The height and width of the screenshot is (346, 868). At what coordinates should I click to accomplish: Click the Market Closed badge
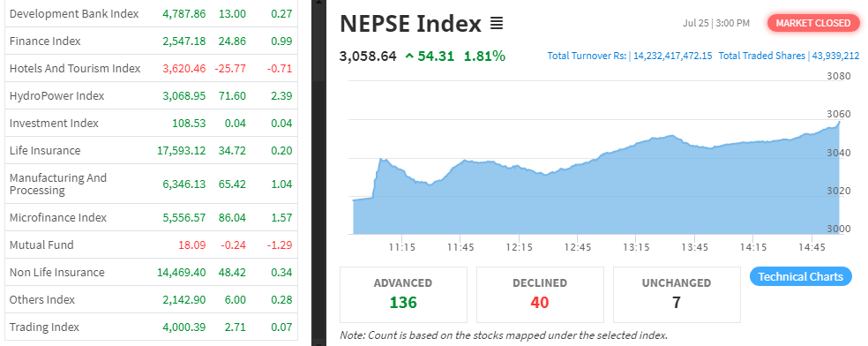tap(812, 23)
